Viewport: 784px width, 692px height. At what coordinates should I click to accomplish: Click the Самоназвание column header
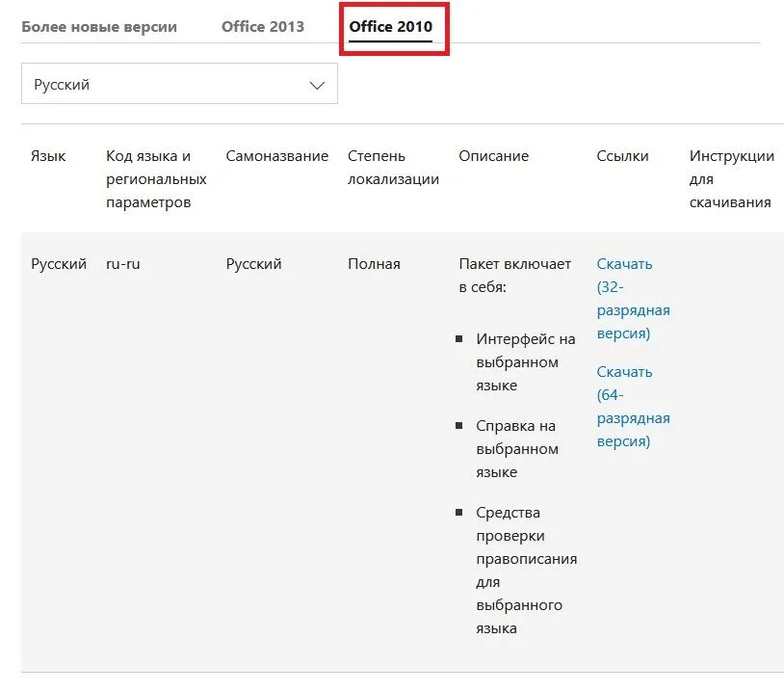click(277, 156)
